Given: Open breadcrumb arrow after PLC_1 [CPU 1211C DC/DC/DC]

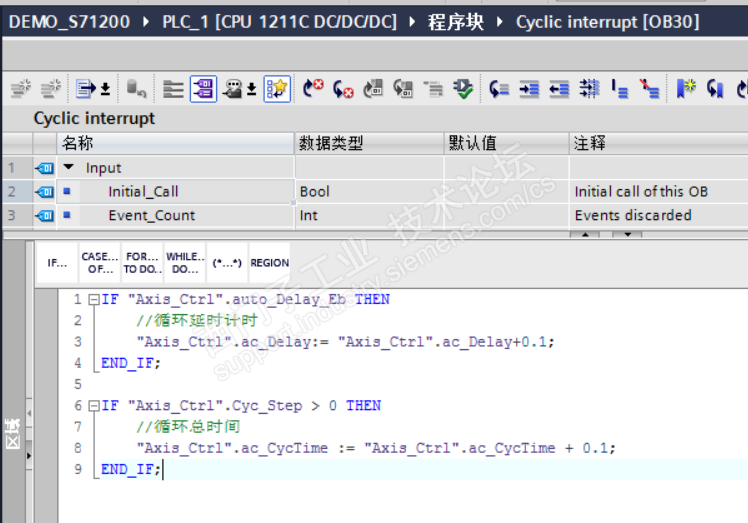Looking at the screenshot, I should pyautogui.click(x=412, y=22).
